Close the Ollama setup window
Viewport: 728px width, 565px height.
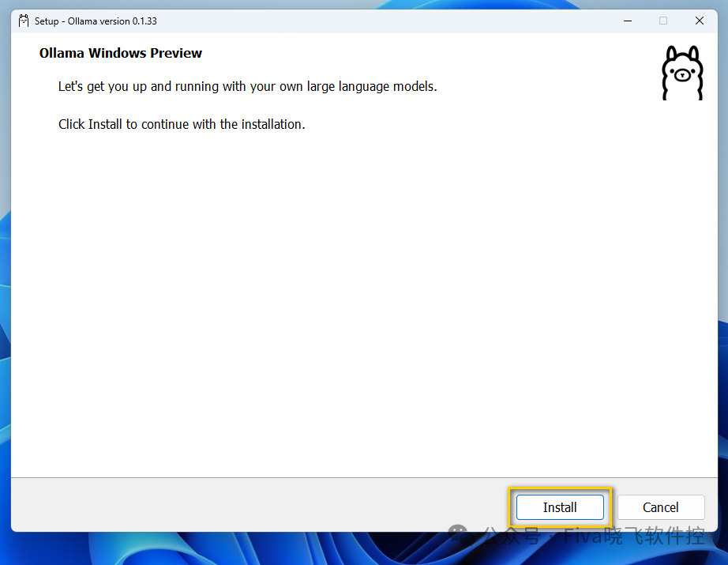(x=700, y=21)
